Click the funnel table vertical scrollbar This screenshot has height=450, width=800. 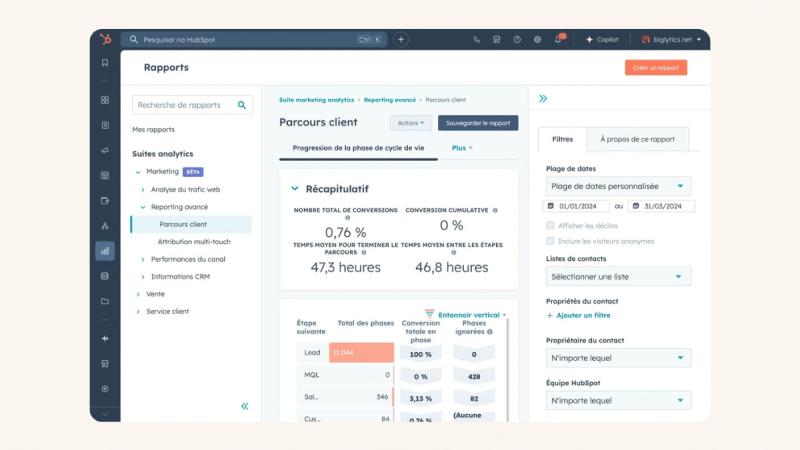pyautogui.click(x=508, y=370)
